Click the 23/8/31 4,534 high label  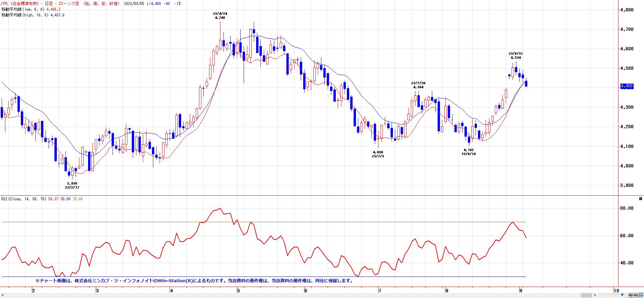click(516, 55)
